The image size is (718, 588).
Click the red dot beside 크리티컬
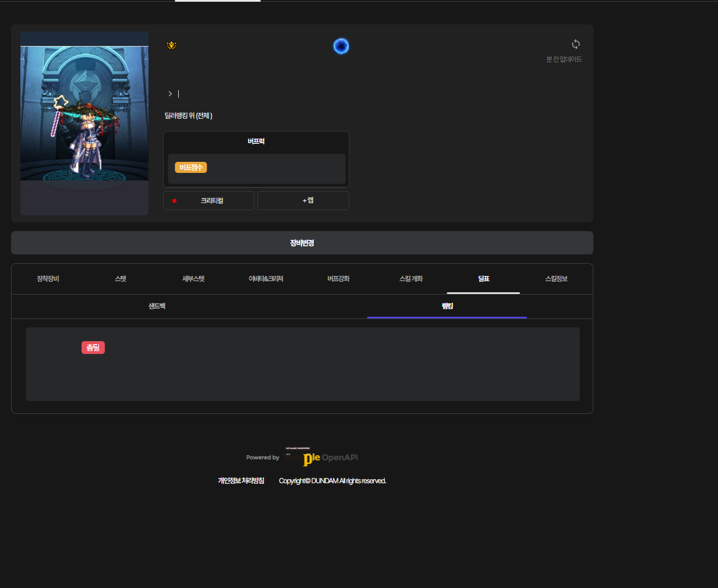pyautogui.click(x=174, y=201)
